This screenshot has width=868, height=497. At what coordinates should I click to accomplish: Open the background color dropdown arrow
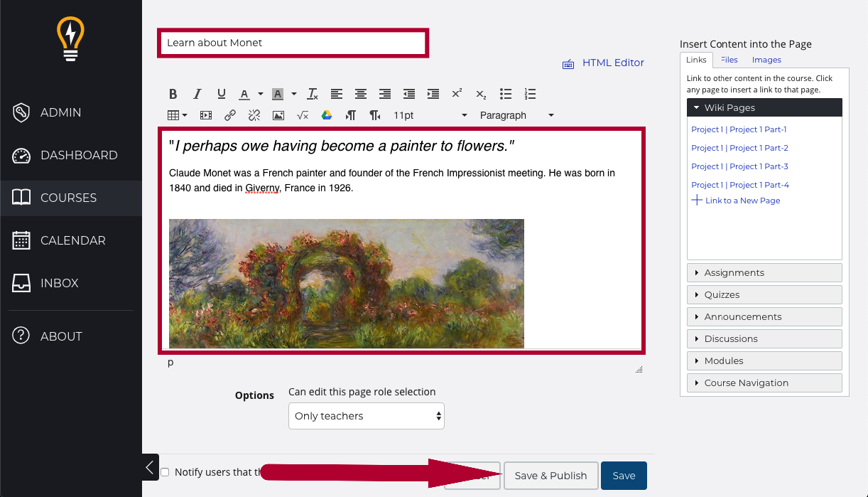click(x=294, y=94)
